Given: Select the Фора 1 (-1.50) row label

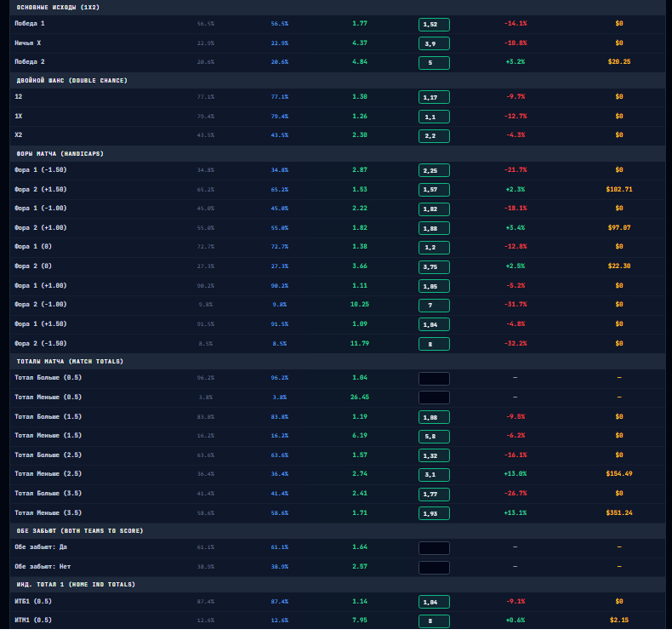Looking at the screenshot, I should point(41,169).
